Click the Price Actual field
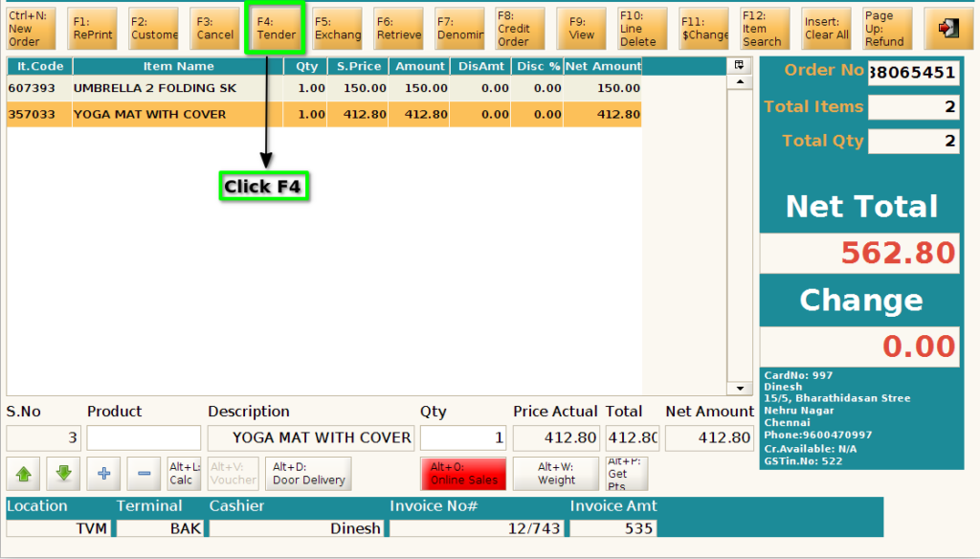Image resolution: width=980 pixels, height=559 pixels. (556, 437)
